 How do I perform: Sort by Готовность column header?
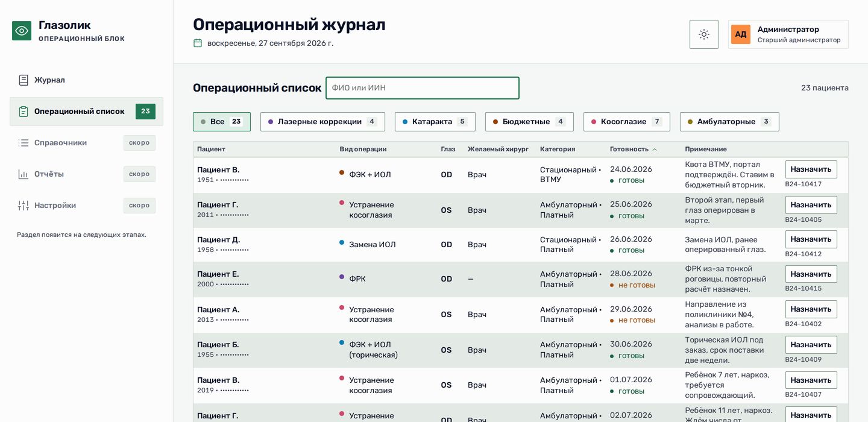coord(633,149)
